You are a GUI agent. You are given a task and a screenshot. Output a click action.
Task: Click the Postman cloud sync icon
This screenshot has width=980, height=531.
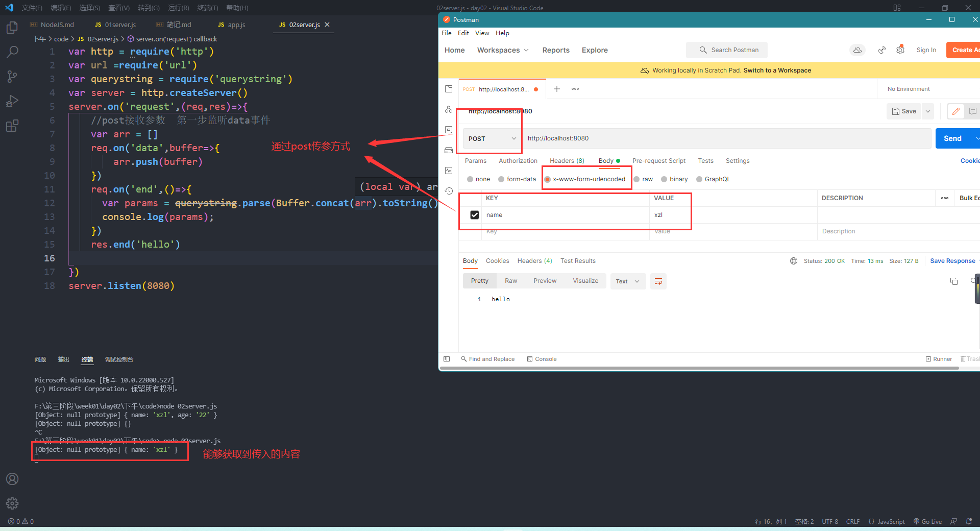[857, 50]
